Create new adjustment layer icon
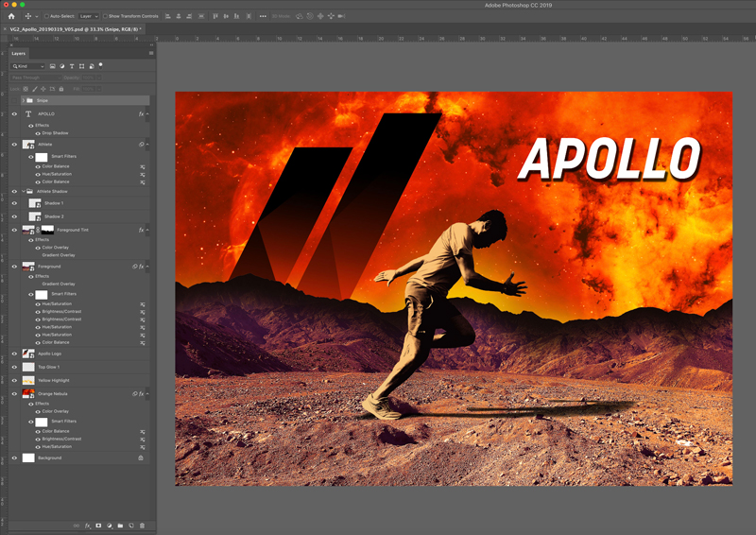 pos(110,526)
